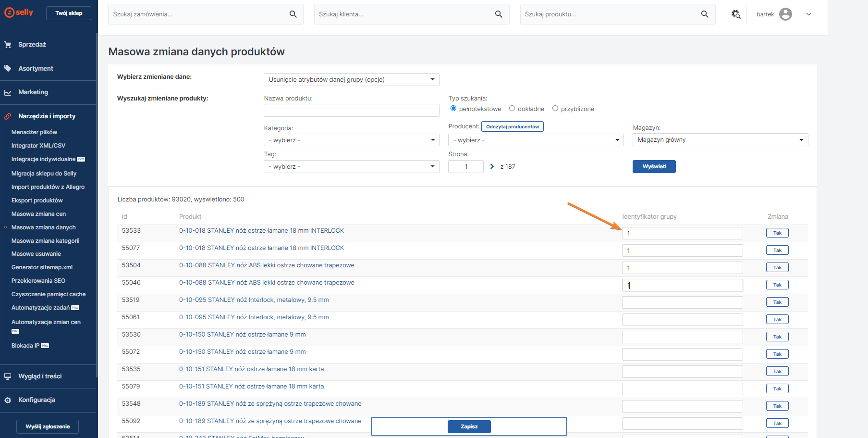Click Tak button for product 53533
The height and width of the screenshot is (438, 868).
click(x=777, y=233)
